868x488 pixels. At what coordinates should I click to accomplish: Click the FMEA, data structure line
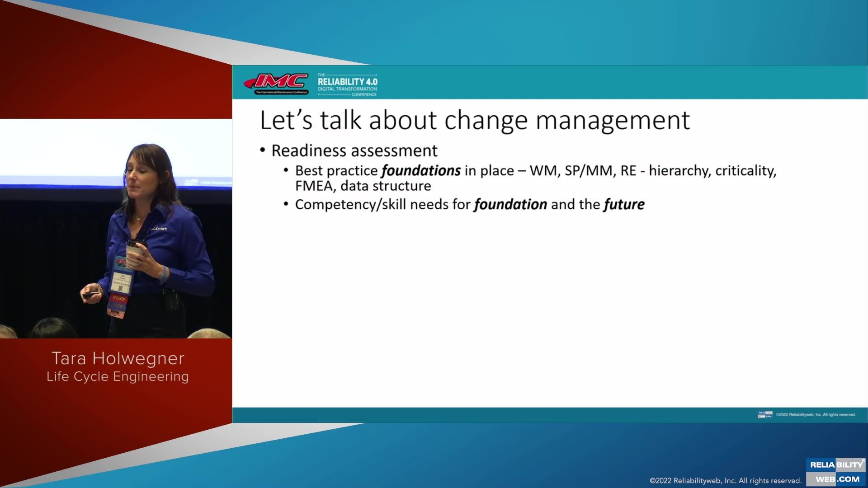click(x=363, y=186)
